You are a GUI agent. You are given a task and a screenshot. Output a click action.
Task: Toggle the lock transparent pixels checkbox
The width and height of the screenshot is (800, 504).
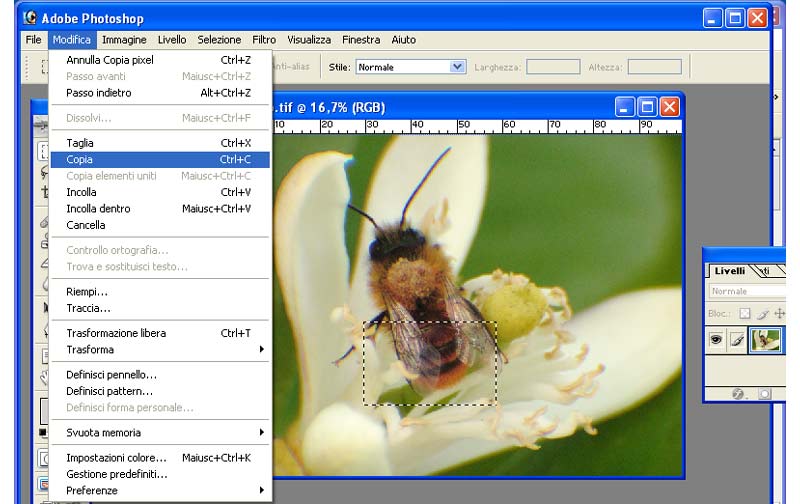(x=744, y=313)
